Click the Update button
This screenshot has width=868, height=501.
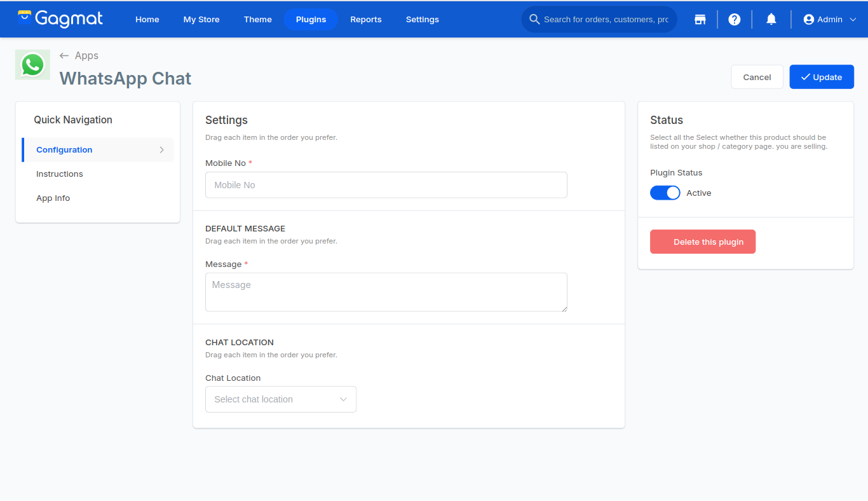[x=822, y=77]
